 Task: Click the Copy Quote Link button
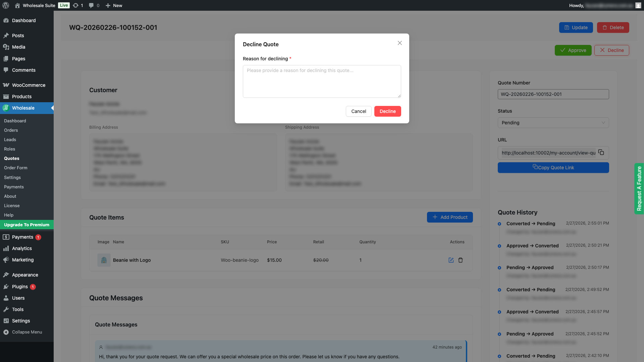(x=553, y=168)
